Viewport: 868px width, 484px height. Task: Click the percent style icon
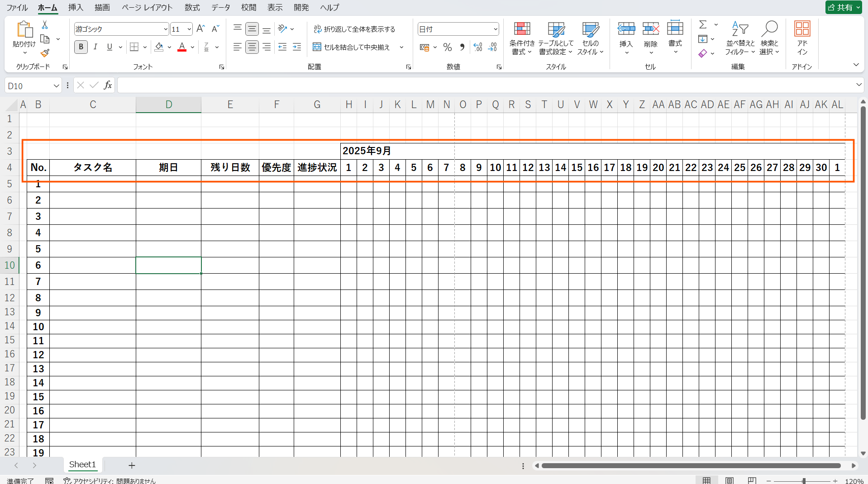coord(447,47)
